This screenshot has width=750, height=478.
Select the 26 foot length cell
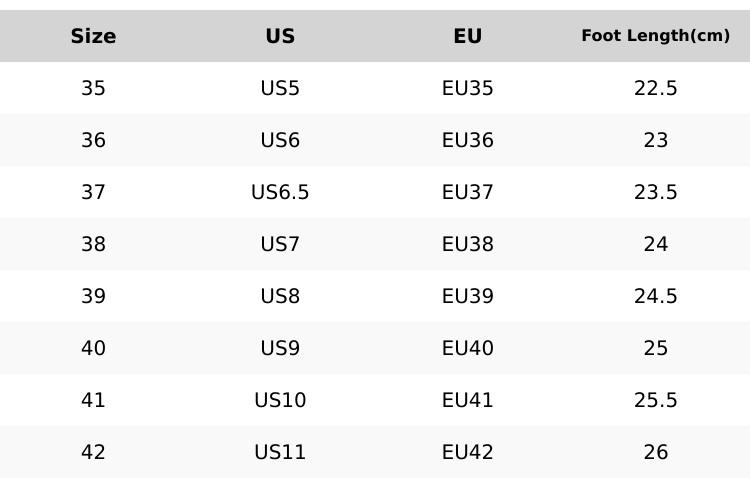coord(655,453)
